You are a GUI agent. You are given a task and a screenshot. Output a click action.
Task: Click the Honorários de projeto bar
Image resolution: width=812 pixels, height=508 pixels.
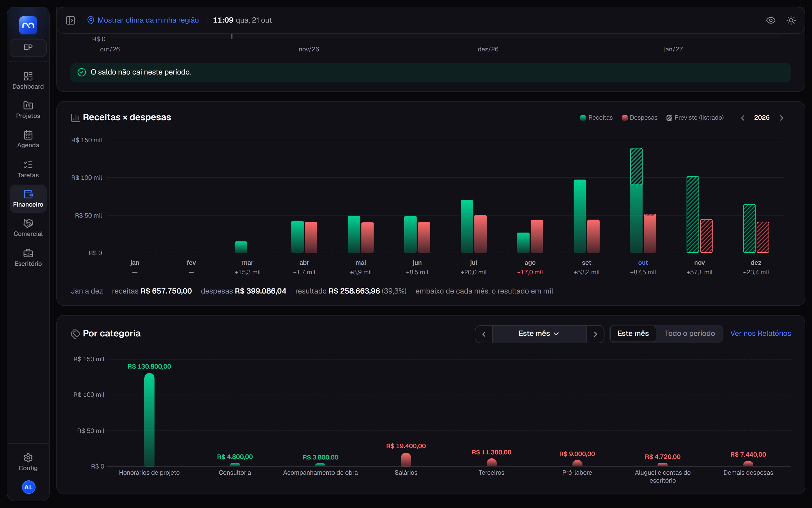pyautogui.click(x=149, y=420)
